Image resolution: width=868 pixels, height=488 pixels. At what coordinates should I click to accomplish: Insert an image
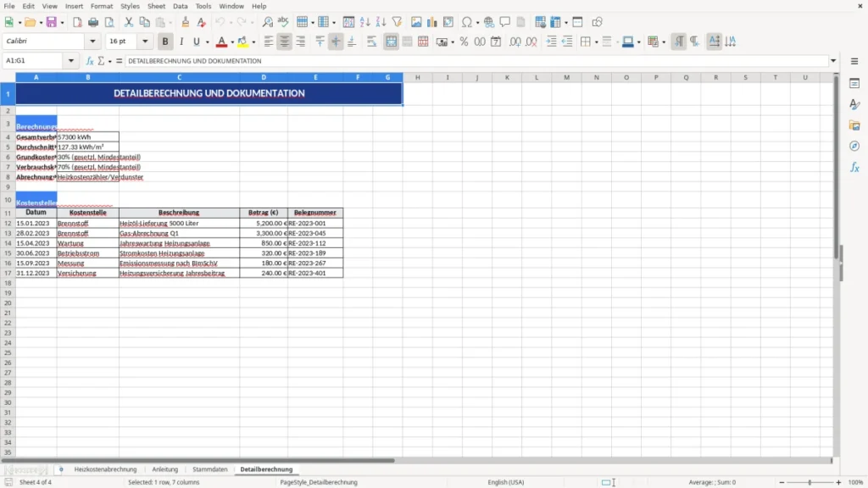coord(416,22)
